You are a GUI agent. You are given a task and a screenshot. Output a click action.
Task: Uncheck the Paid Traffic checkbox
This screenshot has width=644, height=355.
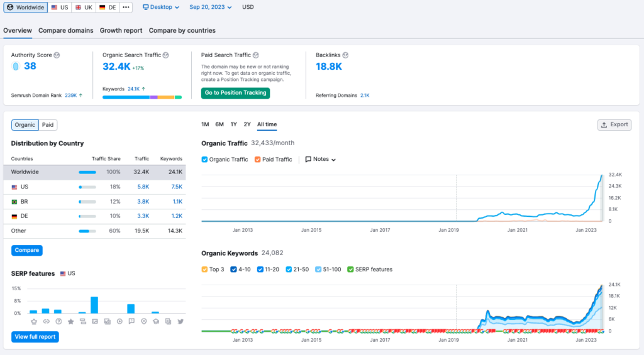pos(257,160)
